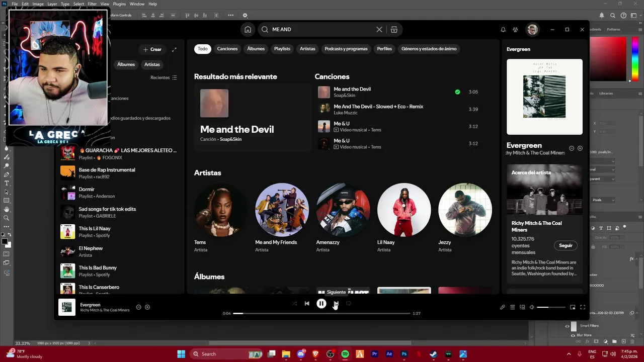Switch to the Artistas filter chip in results

307,49
